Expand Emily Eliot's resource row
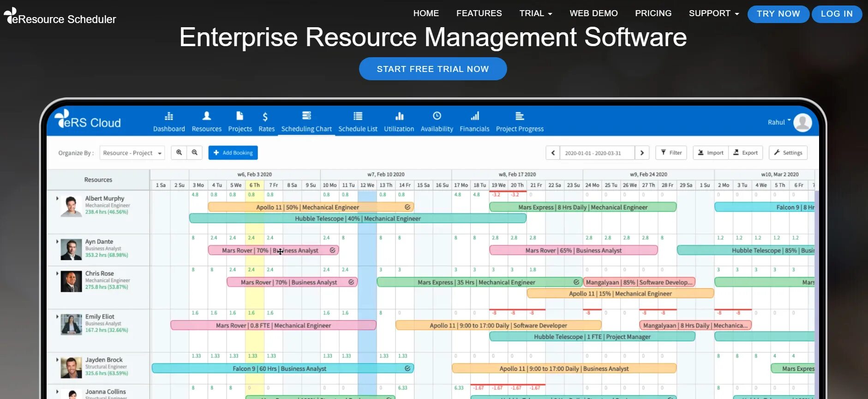The image size is (868, 399). pyautogui.click(x=57, y=316)
